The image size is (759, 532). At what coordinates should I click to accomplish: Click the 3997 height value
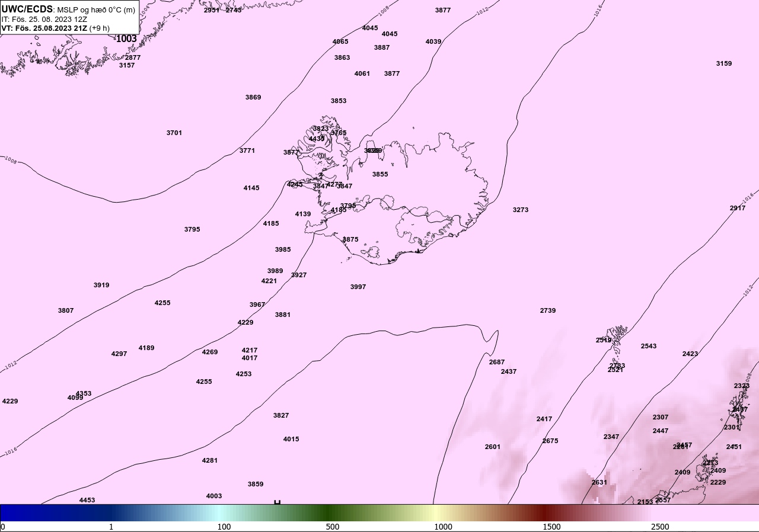tap(358, 287)
